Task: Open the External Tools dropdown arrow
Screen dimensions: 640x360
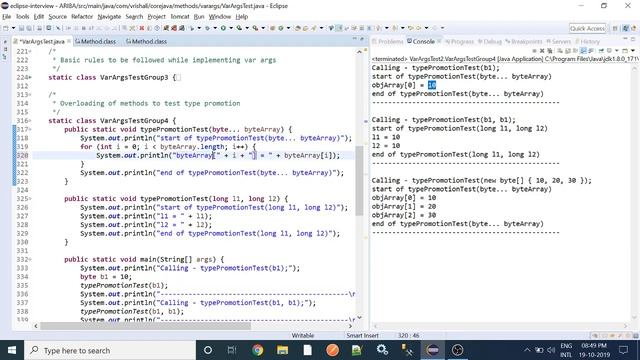Action: point(263,28)
